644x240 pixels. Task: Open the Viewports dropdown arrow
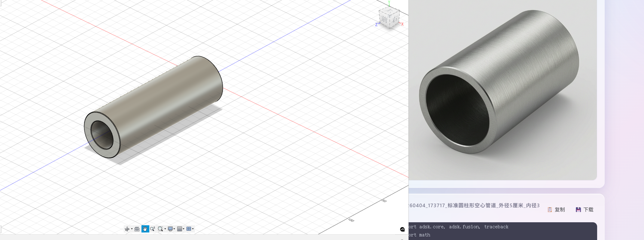(193, 229)
